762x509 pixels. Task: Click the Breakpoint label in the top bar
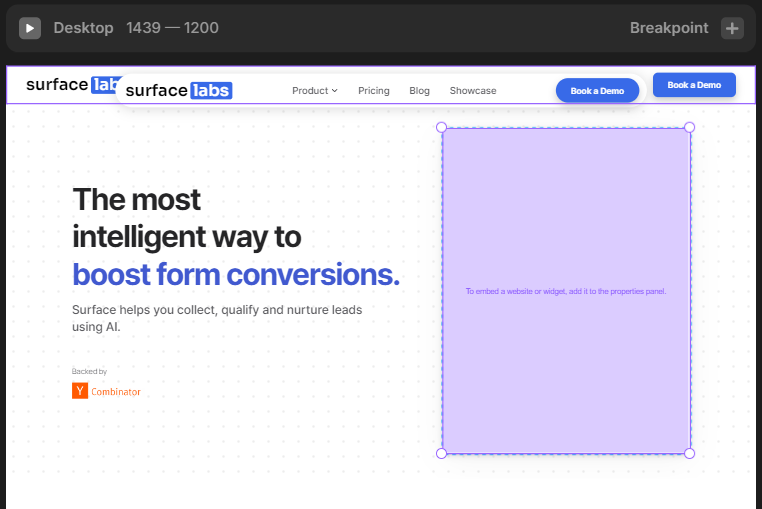coord(669,28)
